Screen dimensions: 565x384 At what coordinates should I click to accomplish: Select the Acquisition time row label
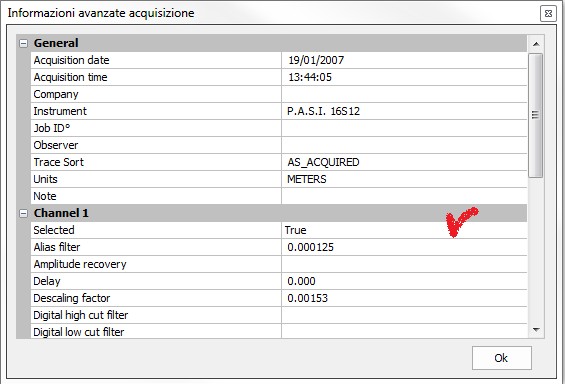click(x=70, y=77)
